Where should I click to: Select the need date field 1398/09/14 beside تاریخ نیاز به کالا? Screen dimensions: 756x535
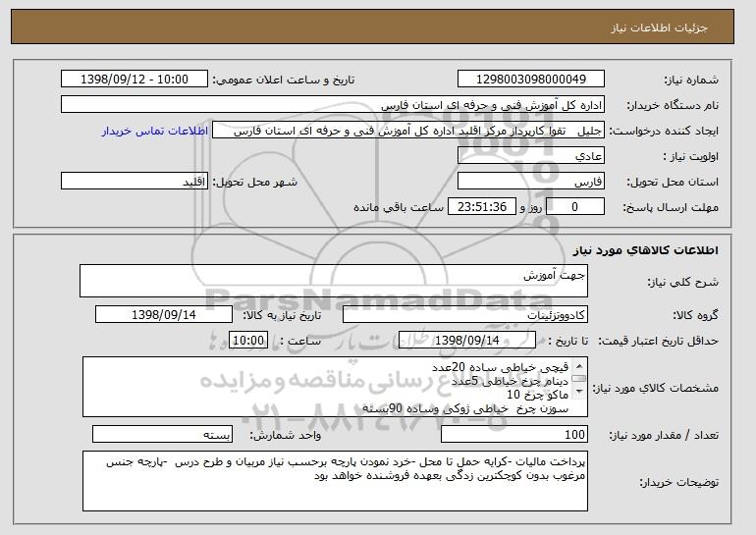[x=164, y=315]
